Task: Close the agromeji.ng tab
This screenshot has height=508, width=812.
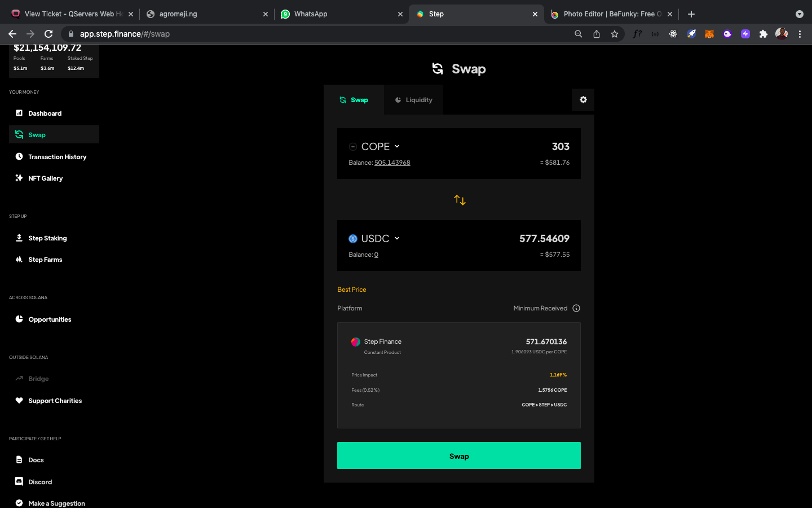Action: point(266,14)
